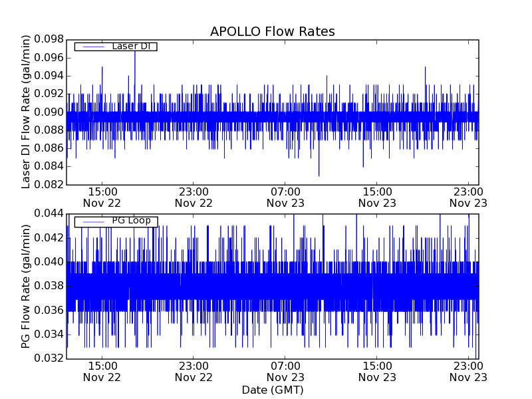Image resolution: width=532 pixels, height=399 pixels.
Task: Click the 07:00 Nov 23 label under top plot
Action: [285, 197]
